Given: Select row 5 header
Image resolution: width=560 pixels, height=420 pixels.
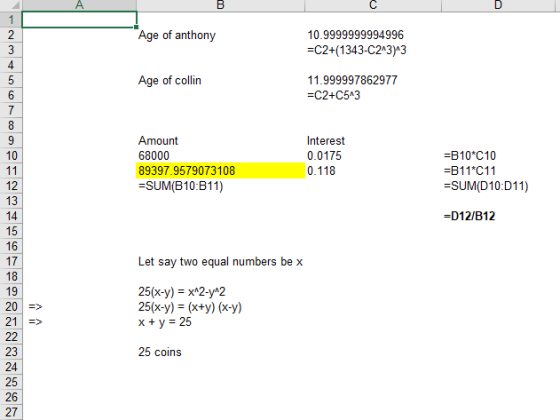Looking at the screenshot, I should pos(11,80).
